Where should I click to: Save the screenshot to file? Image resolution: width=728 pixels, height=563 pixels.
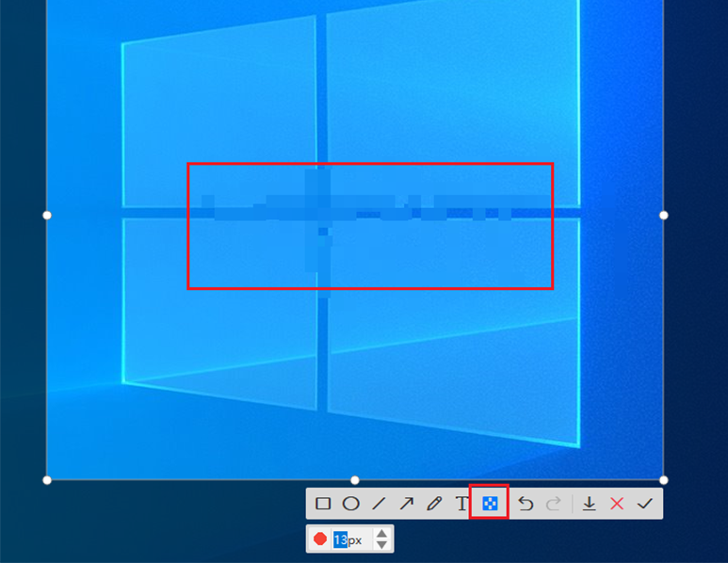(x=590, y=504)
